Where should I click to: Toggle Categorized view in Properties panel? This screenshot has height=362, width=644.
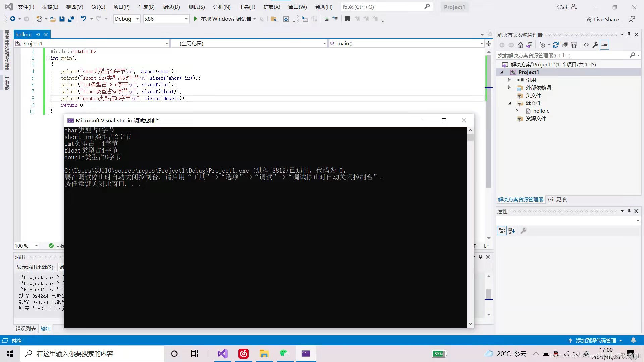point(502,231)
